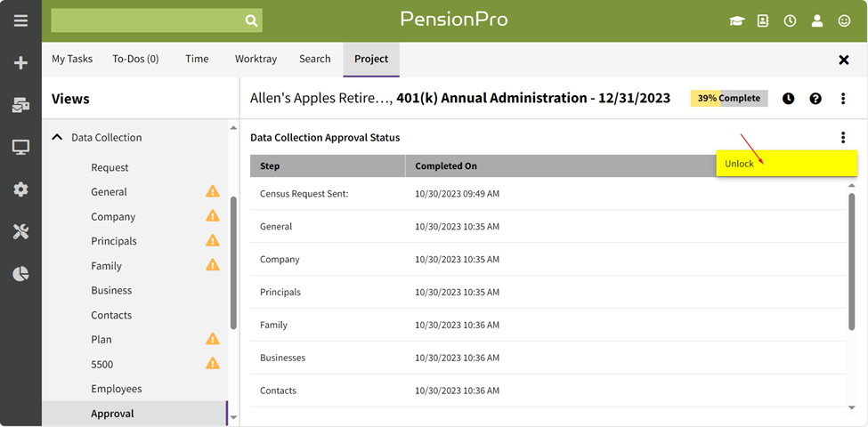Click the warning icon beside Family
The image size is (868, 427).
pyautogui.click(x=213, y=265)
